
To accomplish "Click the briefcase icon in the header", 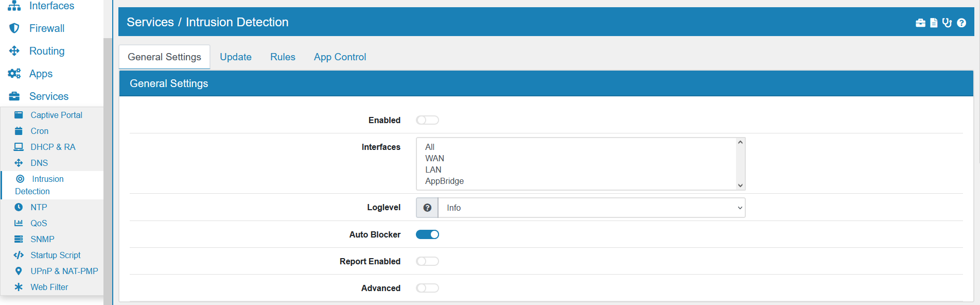I will [920, 23].
